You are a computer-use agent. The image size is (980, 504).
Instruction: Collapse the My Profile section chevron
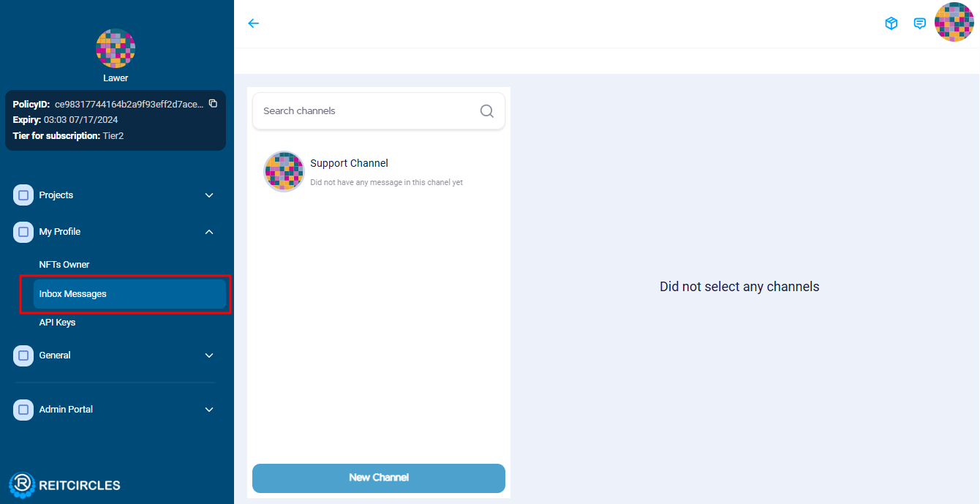[209, 232]
